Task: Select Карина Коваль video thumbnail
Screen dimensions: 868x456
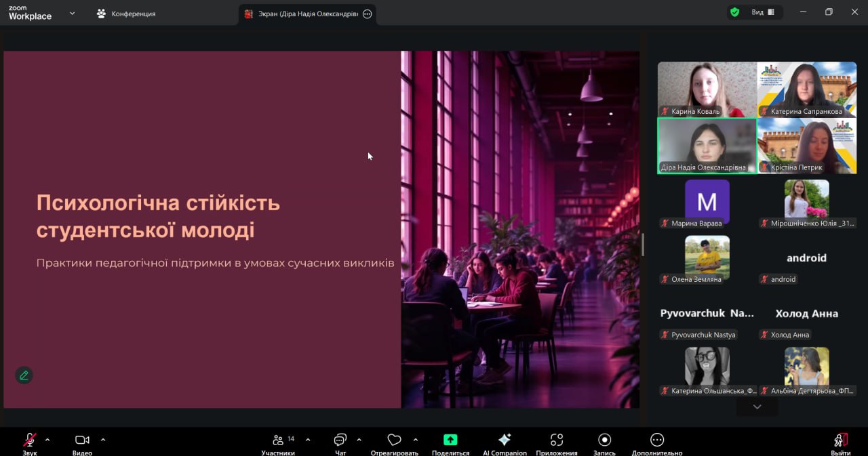Action: [707, 89]
